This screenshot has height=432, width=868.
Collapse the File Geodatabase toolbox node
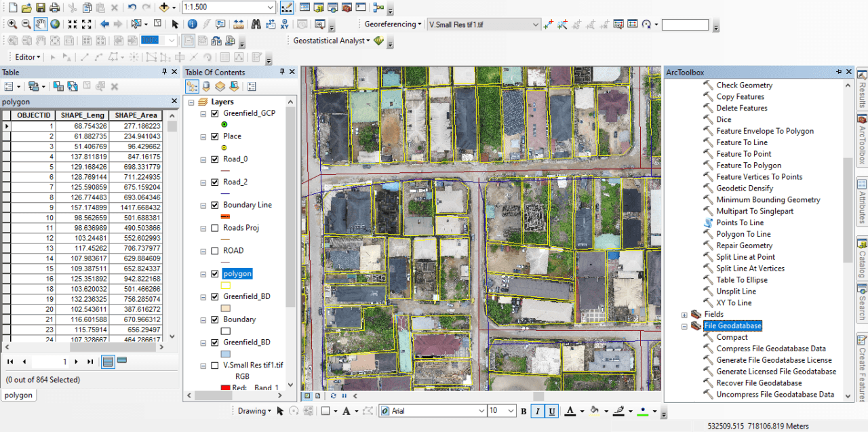click(x=684, y=326)
